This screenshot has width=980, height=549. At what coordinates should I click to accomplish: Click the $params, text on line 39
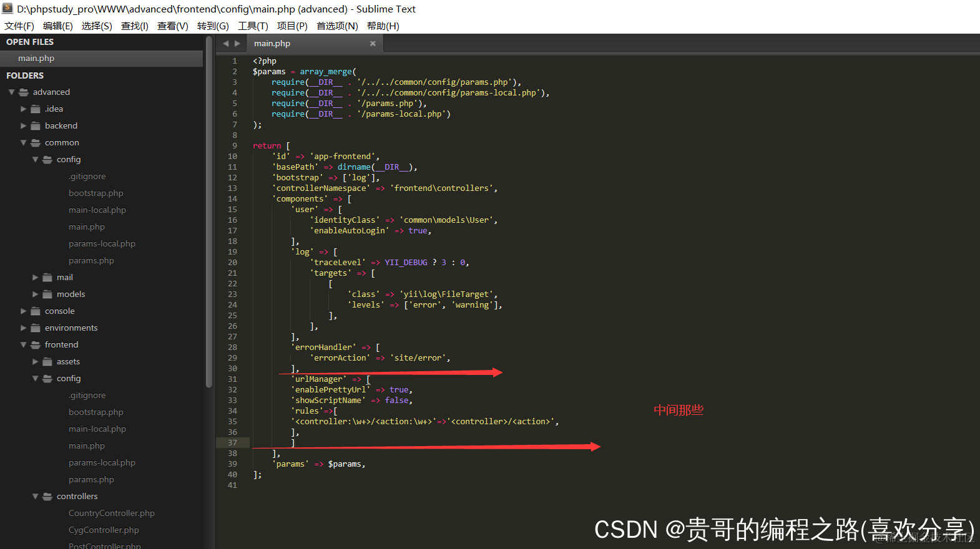(346, 464)
